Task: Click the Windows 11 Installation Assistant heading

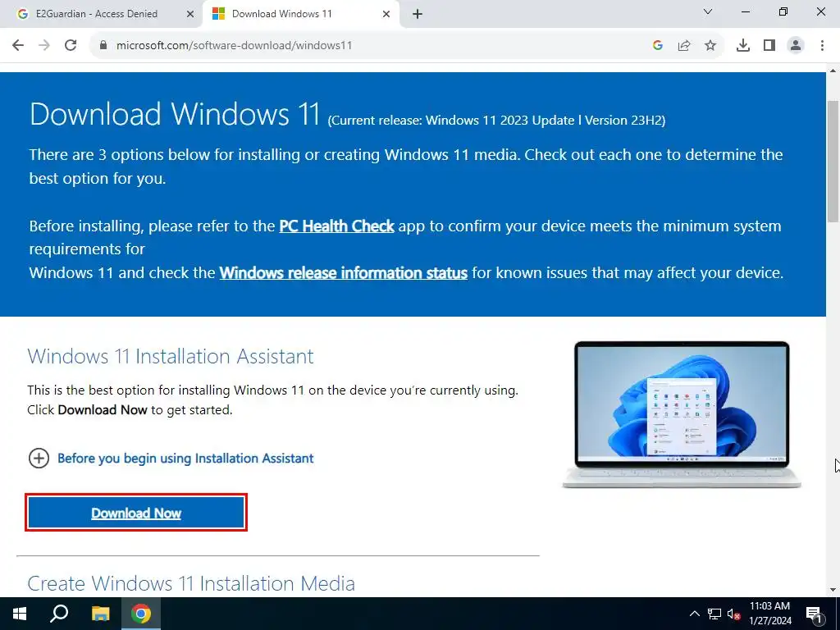Action: (x=171, y=356)
